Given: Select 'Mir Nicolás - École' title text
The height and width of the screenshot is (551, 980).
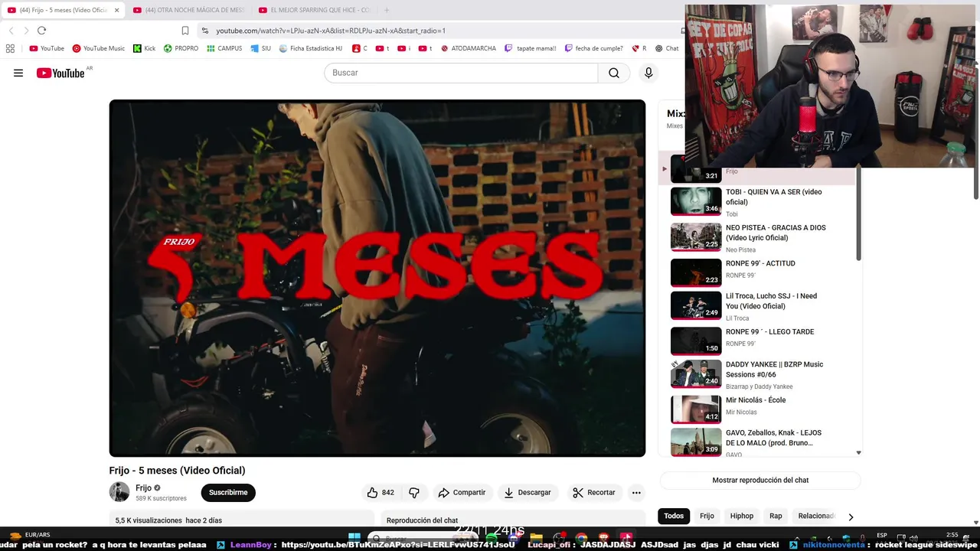Looking at the screenshot, I should [x=756, y=400].
